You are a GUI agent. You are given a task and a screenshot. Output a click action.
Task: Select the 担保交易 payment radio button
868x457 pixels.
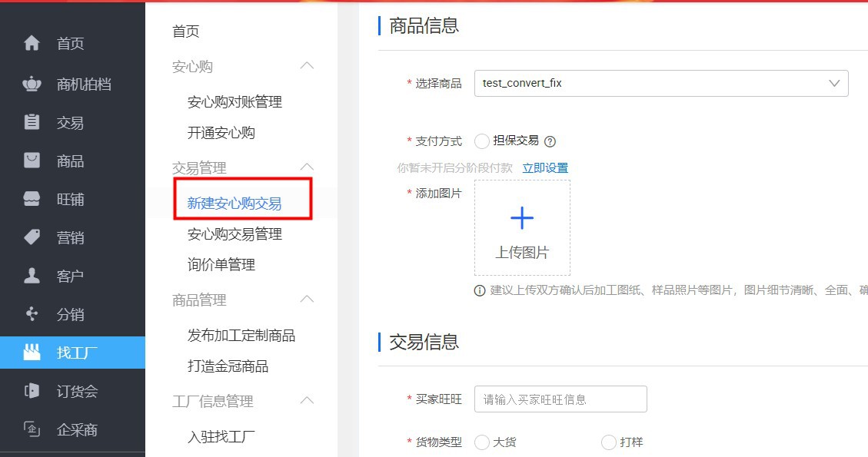(x=482, y=141)
